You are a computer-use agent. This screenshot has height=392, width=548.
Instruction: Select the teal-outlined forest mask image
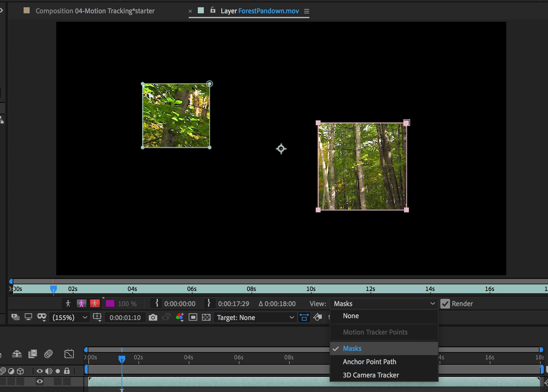point(176,116)
